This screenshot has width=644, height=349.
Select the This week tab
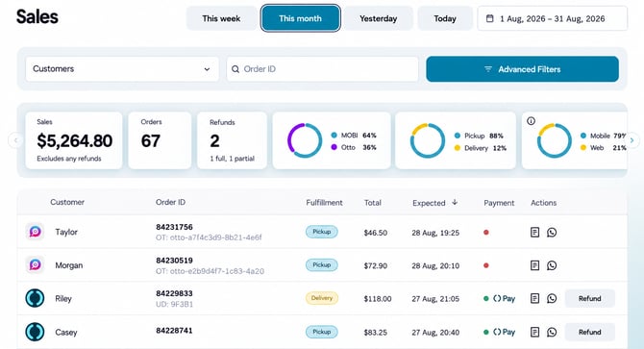coord(221,18)
